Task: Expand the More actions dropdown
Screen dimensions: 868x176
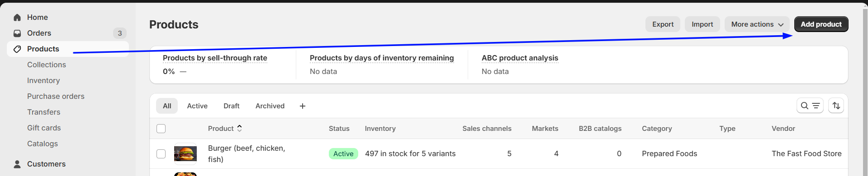Action: point(757,24)
